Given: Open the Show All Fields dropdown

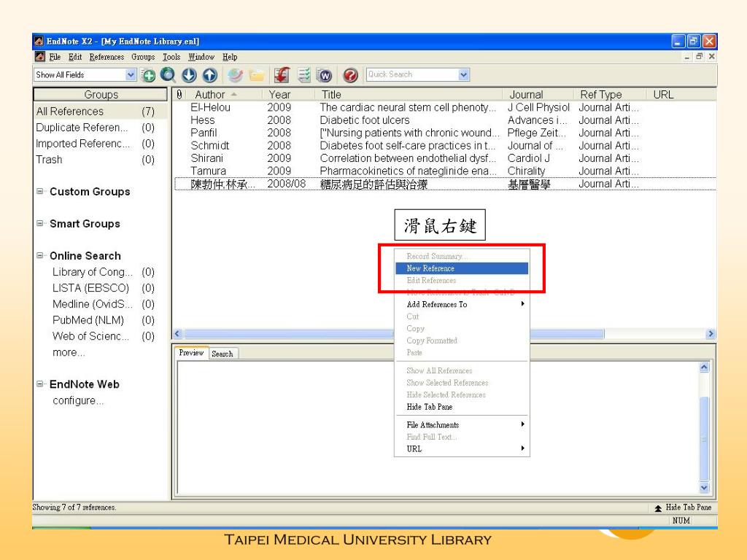Looking at the screenshot, I should coord(131,75).
